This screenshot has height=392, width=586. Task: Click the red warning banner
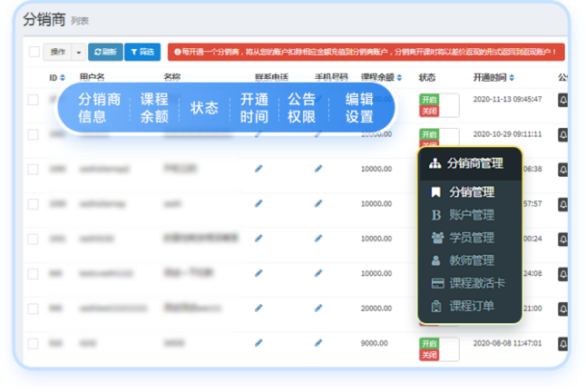pos(366,52)
